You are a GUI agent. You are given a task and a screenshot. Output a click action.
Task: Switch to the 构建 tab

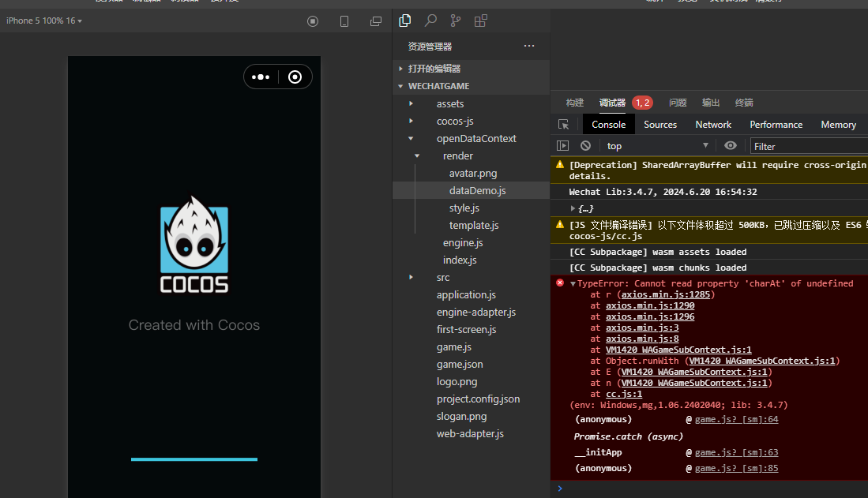click(575, 103)
